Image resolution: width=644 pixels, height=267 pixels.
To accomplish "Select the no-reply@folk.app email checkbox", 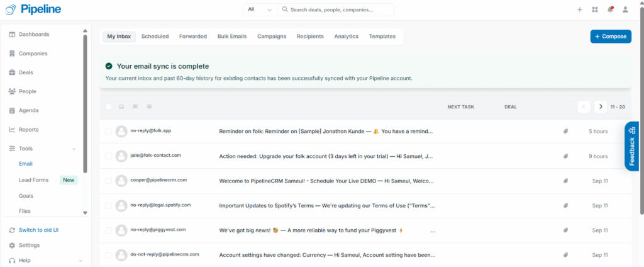I will coord(109,131).
